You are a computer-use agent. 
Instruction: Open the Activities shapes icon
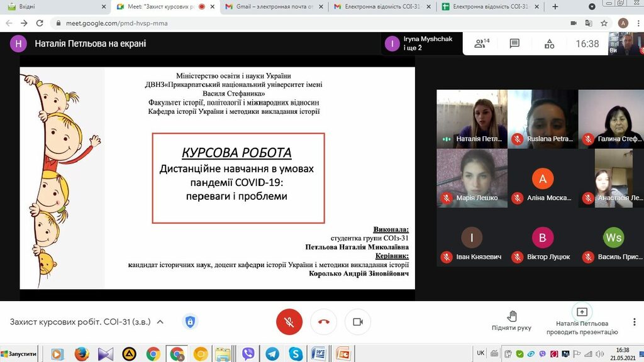pos(549,43)
